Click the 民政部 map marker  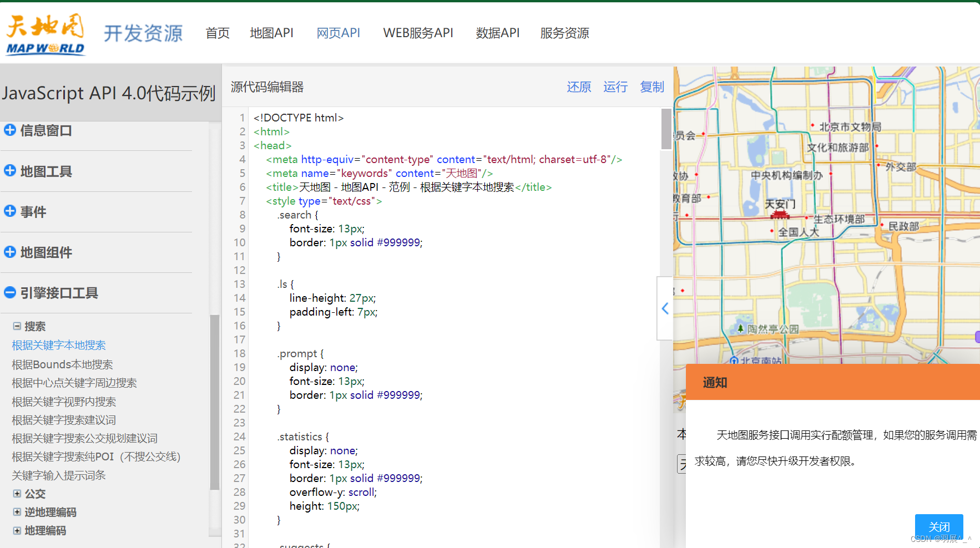(882, 225)
